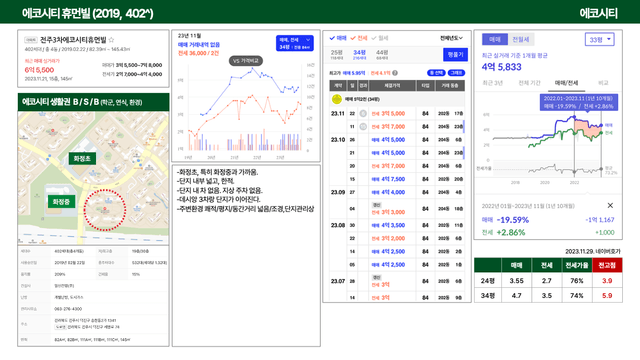Click the 6억 5,500 recent sale price

[x=39, y=70]
